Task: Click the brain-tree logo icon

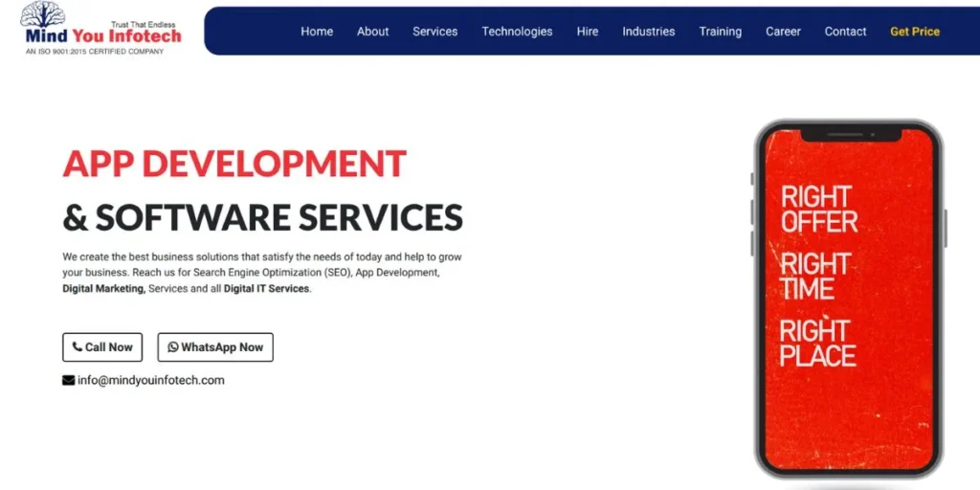Action: pyautogui.click(x=42, y=14)
